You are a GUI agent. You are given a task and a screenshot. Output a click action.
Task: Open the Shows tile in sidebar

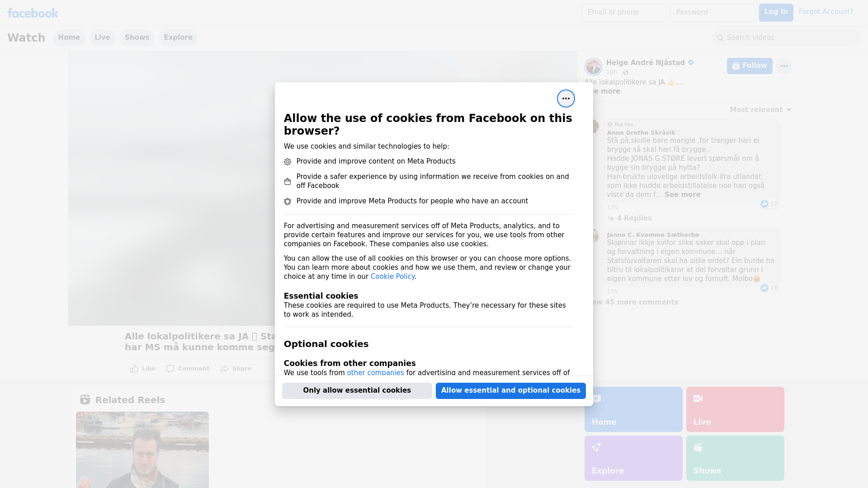(735, 458)
